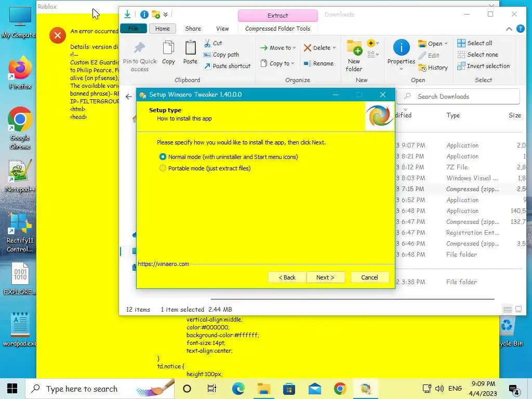Click the Explorer back arrow
Image resolution: width=532 pixels, height=399 pixels.
tap(129, 97)
